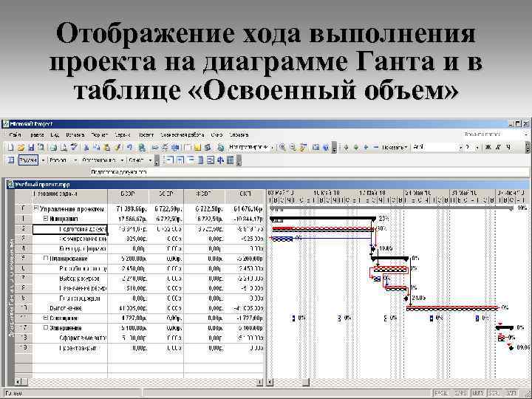This screenshot has height=399, width=532.
Task: Collapse the Управление проектом summary task
Action: (x=35, y=208)
